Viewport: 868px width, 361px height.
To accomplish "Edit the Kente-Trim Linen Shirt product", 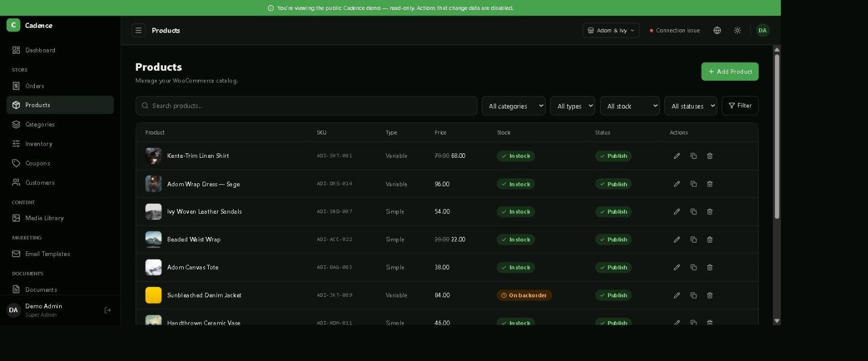I will coord(676,156).
